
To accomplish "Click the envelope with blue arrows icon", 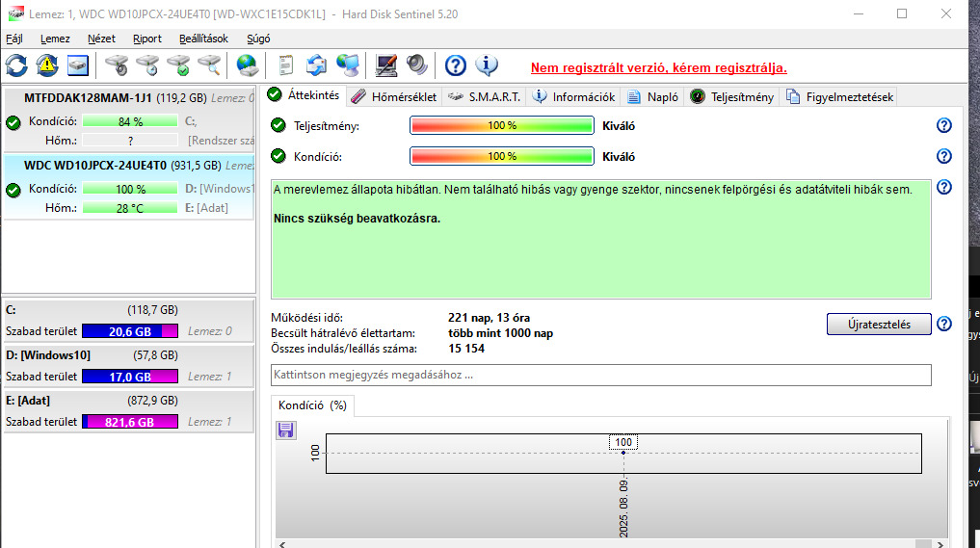I will [316, 65].
